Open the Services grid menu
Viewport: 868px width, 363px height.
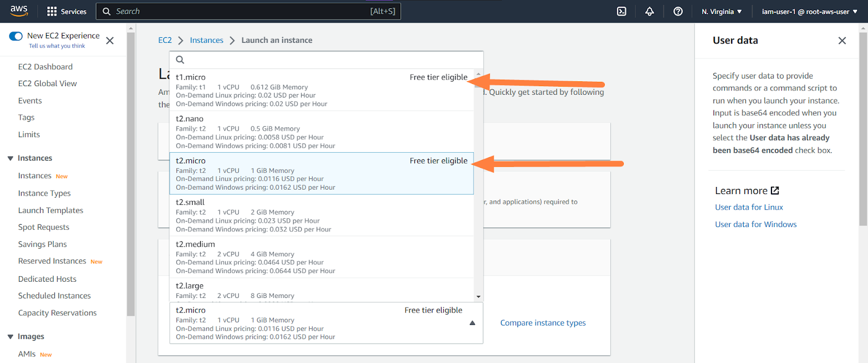[x=67, y=11]
